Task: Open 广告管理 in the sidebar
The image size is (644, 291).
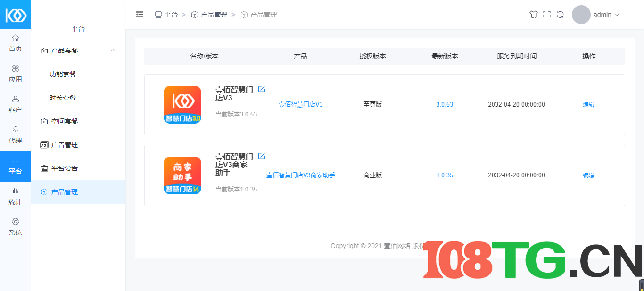Action: [x=65, y=145]
